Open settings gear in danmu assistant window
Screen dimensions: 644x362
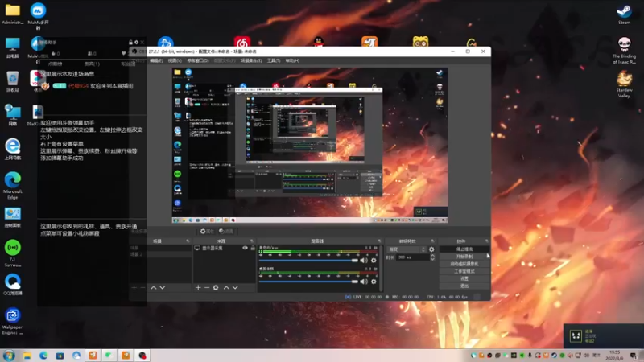click(x=136, y=43)
